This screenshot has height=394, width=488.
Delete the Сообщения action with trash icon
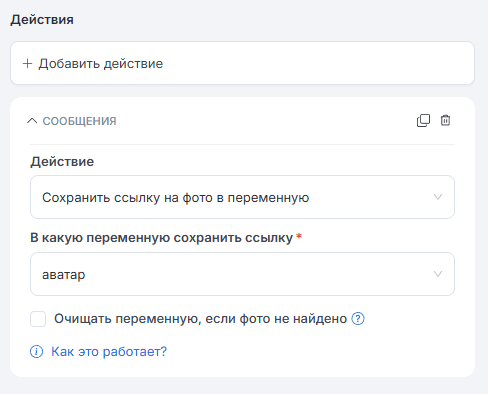pos(445,120)
